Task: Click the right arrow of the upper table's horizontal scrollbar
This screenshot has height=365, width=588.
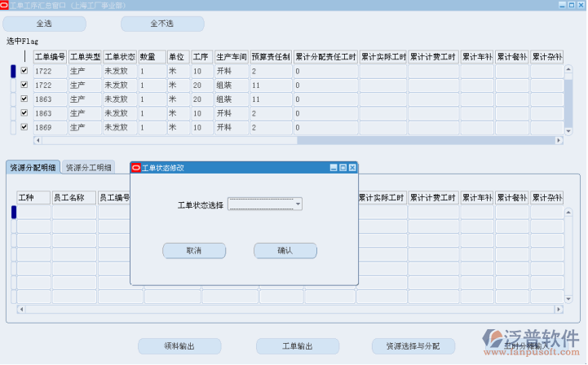Action: pyautogui.click(x=559, y=140)
